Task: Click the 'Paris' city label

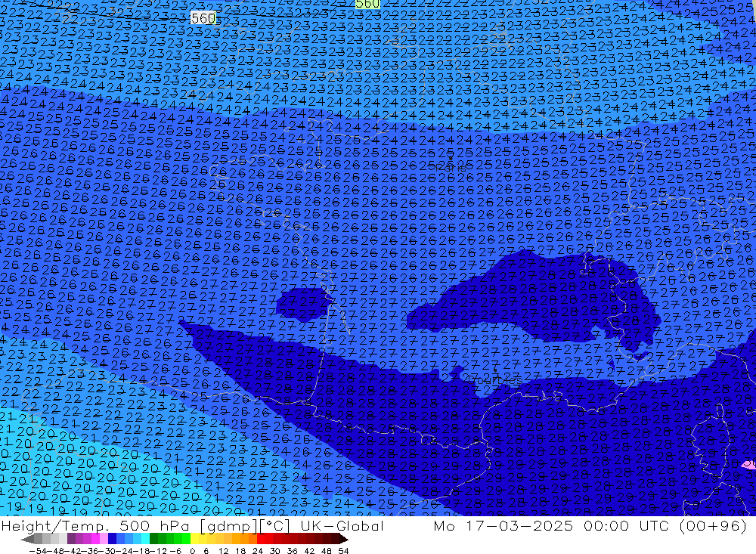Action: pos(451,168)
